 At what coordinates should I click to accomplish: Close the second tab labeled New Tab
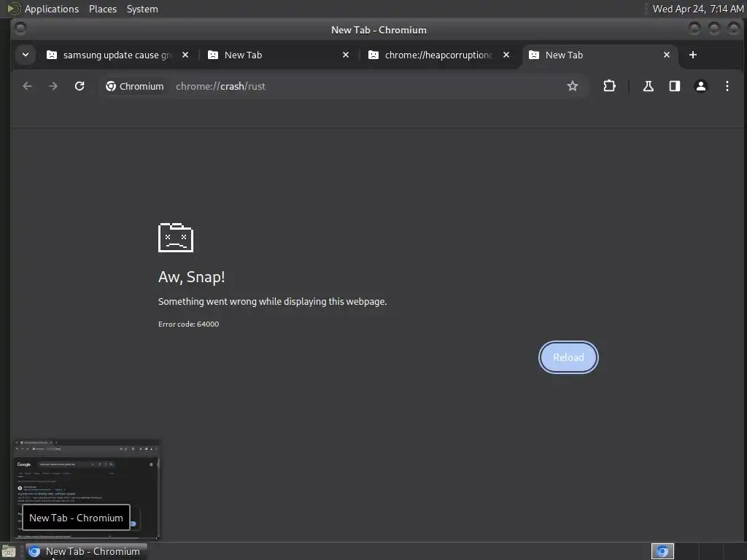(x=346, y=55)
